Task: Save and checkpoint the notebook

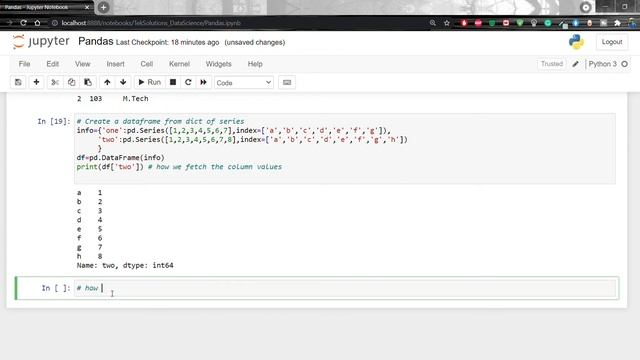Action: click(18, 82)
